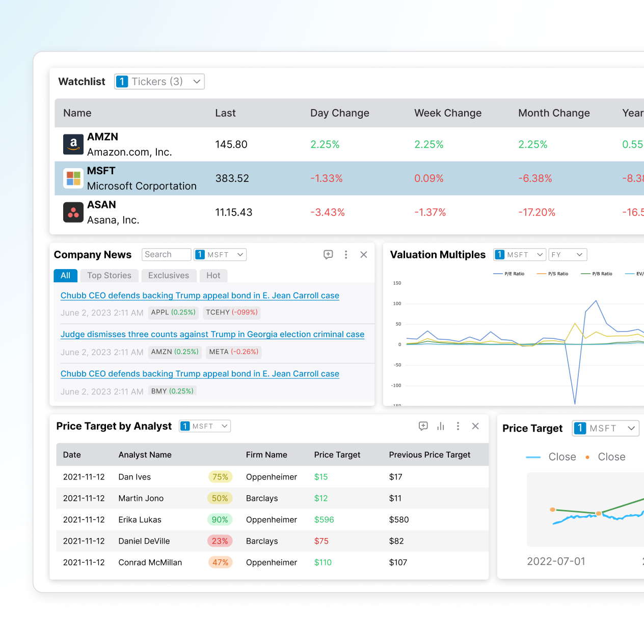644x644 pixels.
Task: Sort by Price Target column header
Action: 337,455
